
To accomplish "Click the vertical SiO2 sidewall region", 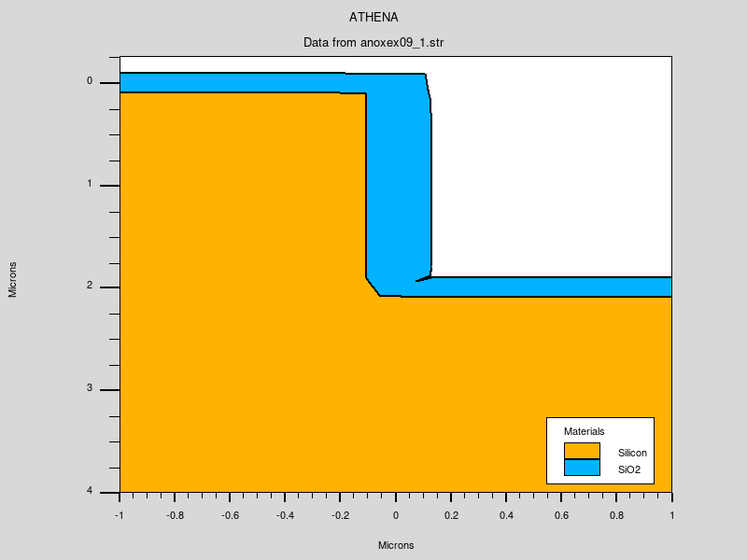I will 398,187.
